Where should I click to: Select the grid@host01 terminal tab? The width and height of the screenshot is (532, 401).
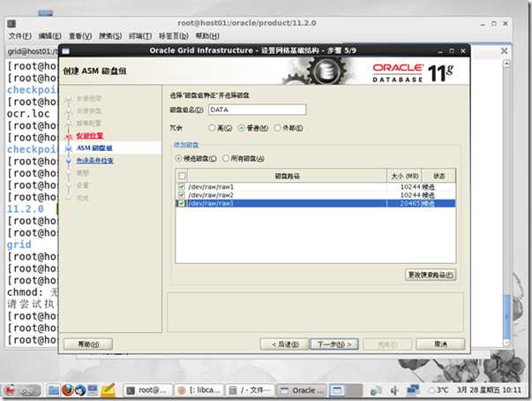(x=33, y=51)
